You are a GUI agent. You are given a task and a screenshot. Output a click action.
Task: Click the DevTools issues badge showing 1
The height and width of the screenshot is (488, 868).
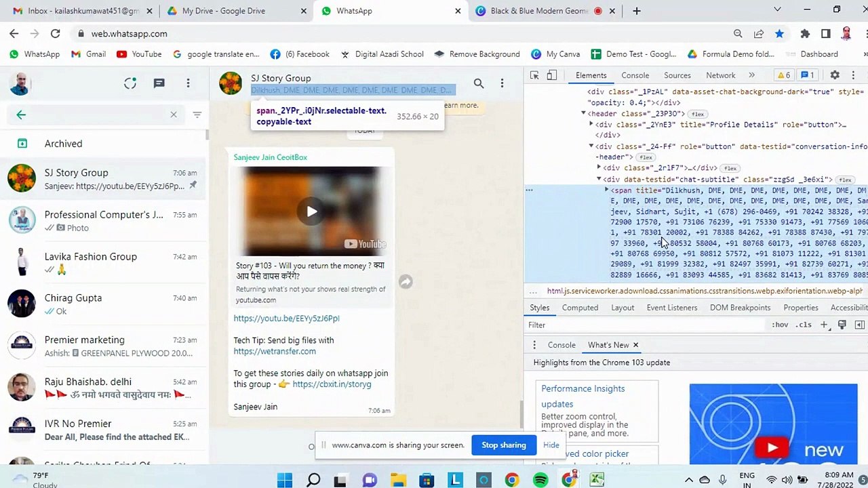point(807,75)
